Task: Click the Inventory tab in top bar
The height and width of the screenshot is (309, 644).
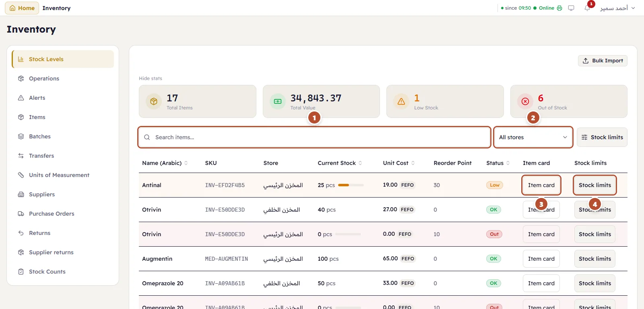Action: pos(56,8)
